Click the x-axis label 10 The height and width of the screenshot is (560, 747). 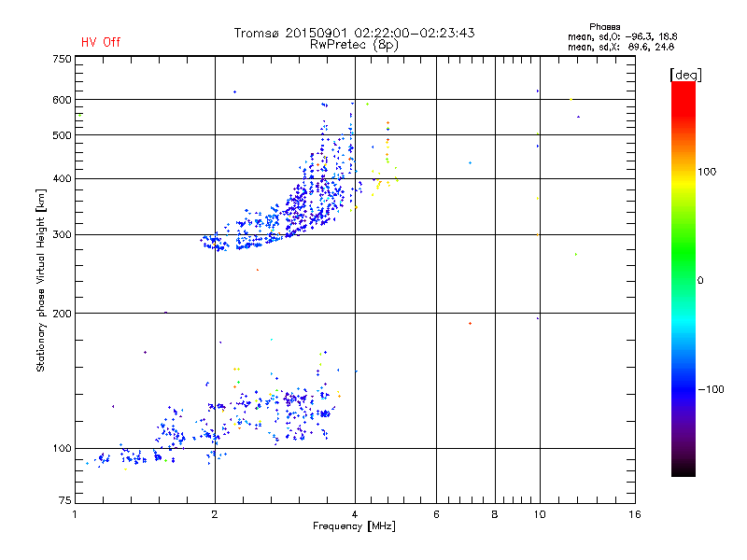[x=540, y=514]
